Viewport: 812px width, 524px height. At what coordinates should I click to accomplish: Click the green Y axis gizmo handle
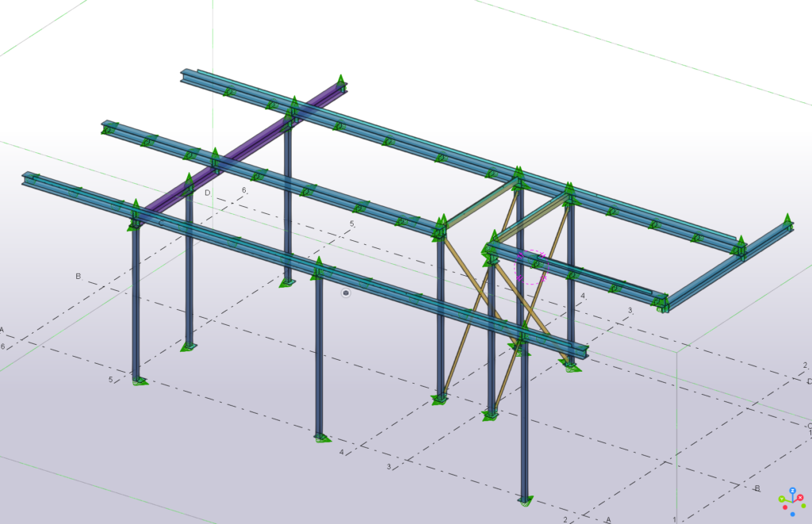click(782, 499)
